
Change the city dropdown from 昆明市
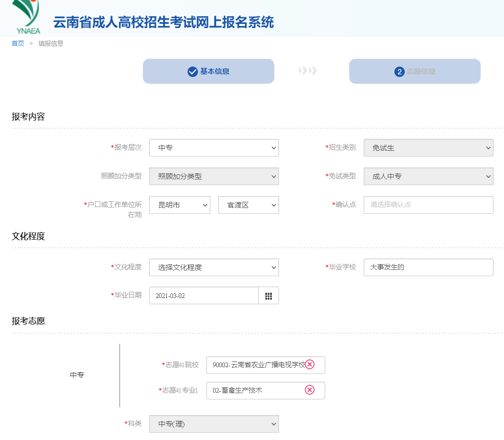pos(179,205)
